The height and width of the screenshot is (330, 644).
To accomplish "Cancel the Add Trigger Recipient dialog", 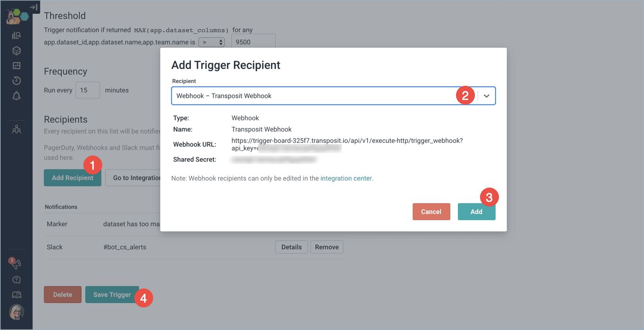I will click(431, 212).
